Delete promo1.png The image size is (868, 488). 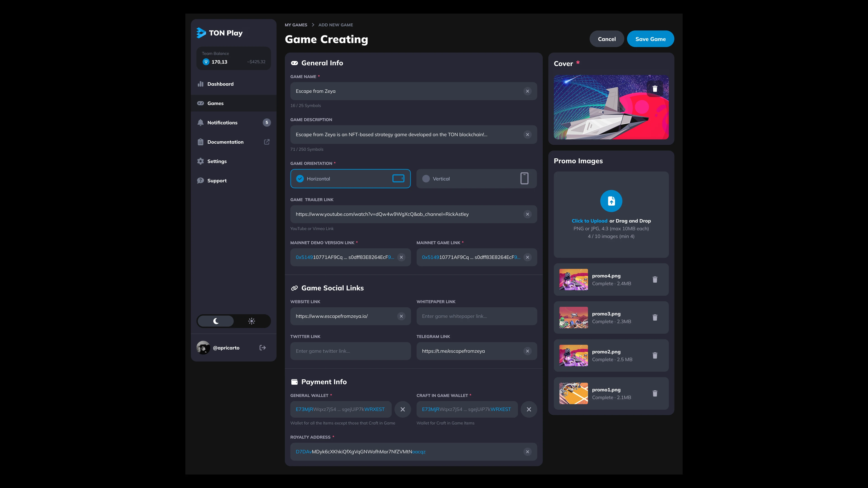click(x=655, y=393)
